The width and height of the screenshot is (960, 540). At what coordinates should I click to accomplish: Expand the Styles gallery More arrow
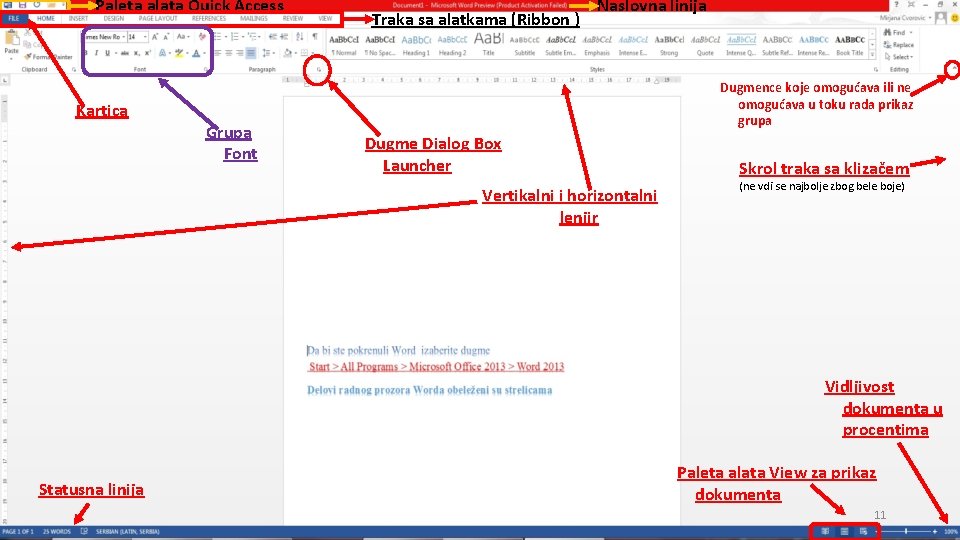(x=872, y=55)
